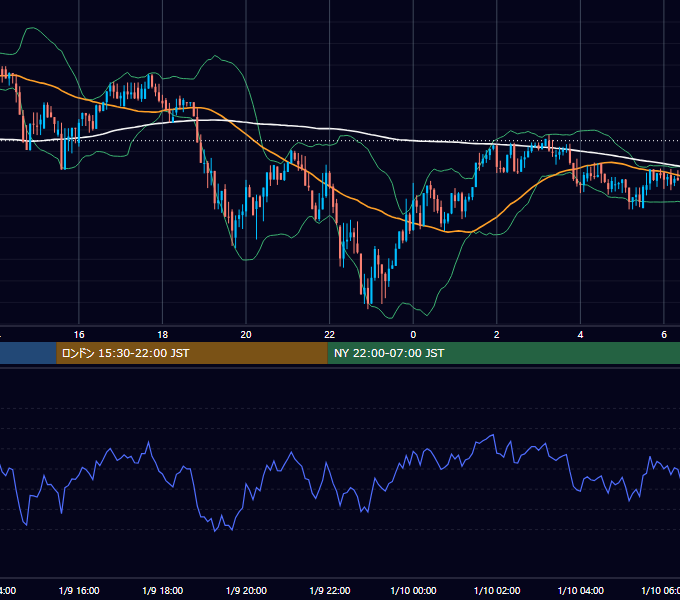Click the '1/10 00:00' label on the lower axis
This screenshot has height=600, width=680.
[413, 590]
